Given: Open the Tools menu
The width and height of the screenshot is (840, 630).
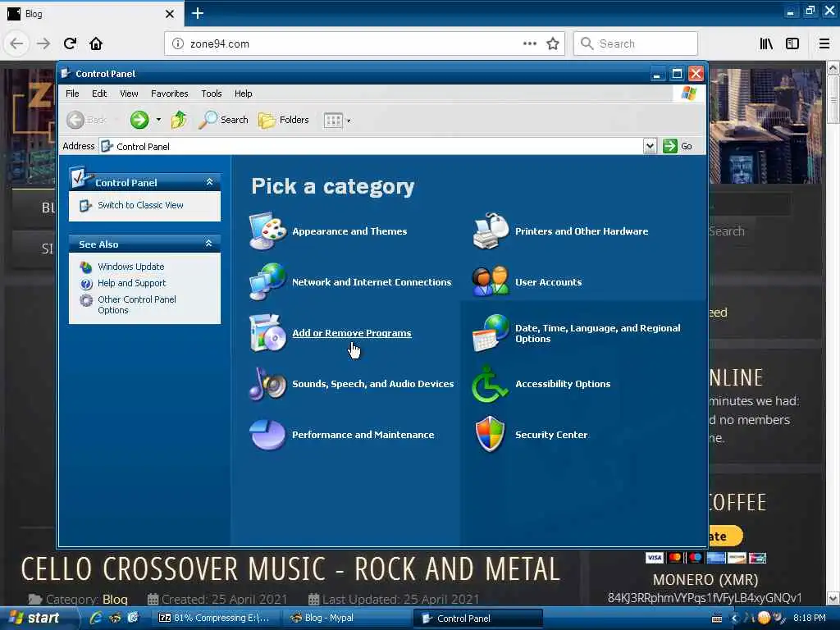Looking at the screenshot, I should click(x=211, y=94).
